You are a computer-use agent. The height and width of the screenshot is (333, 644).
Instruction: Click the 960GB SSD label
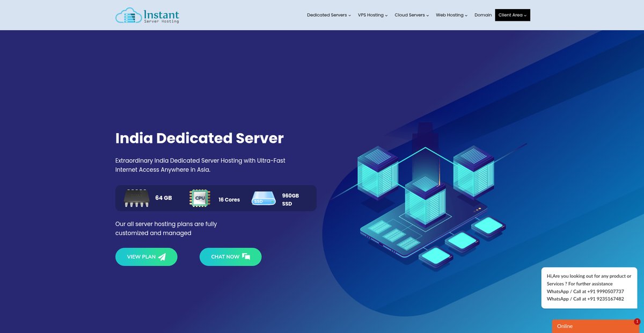[290, 200]
